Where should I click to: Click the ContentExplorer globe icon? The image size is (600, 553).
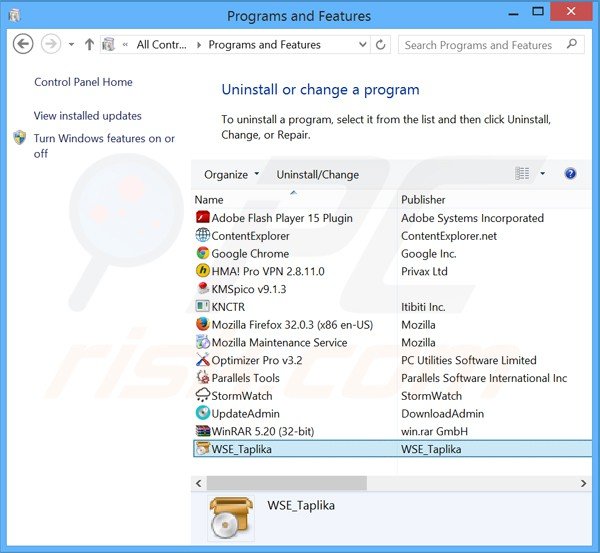(x=203, y=235)
